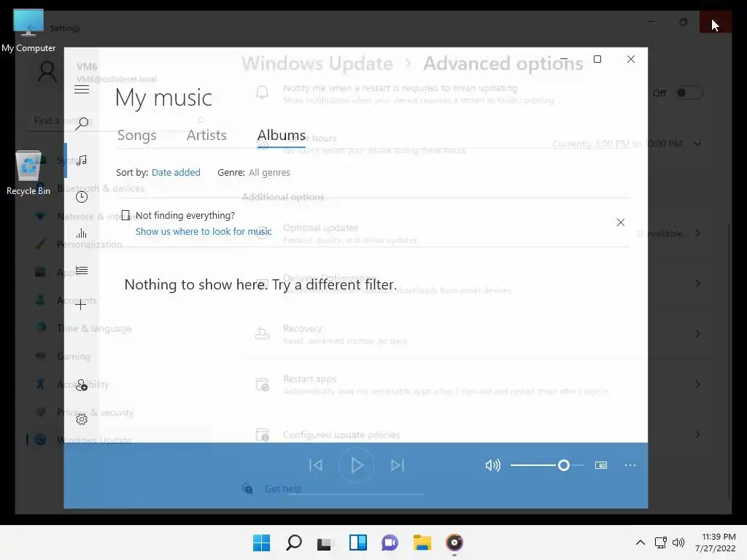Open Bluetooth & devices in Settings sidebar
Screen dimensions: 747x560
100,189
